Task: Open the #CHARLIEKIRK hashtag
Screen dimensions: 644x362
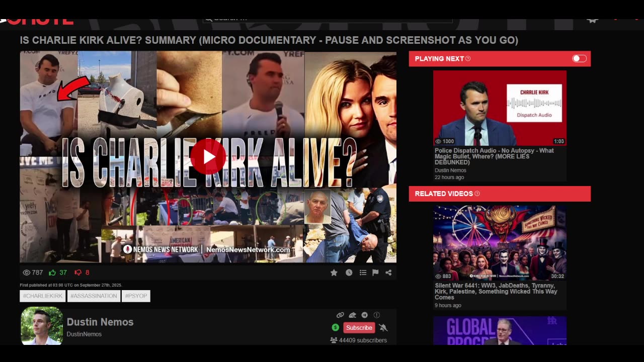Action: pos(43,296)
